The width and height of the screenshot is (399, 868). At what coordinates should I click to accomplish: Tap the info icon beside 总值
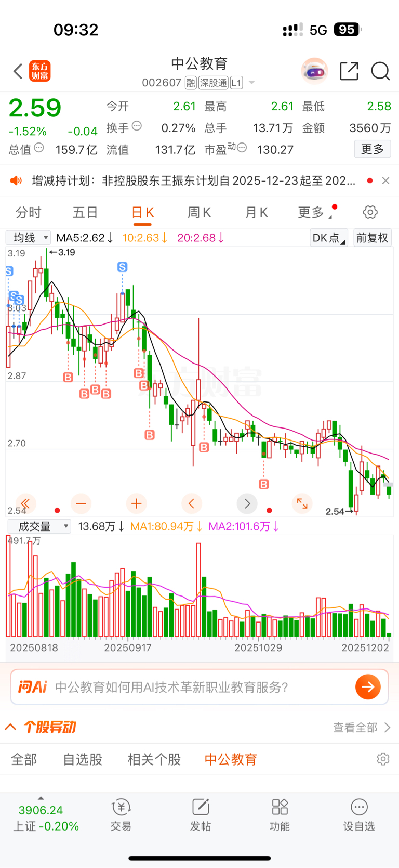click(x=39, y=148)
